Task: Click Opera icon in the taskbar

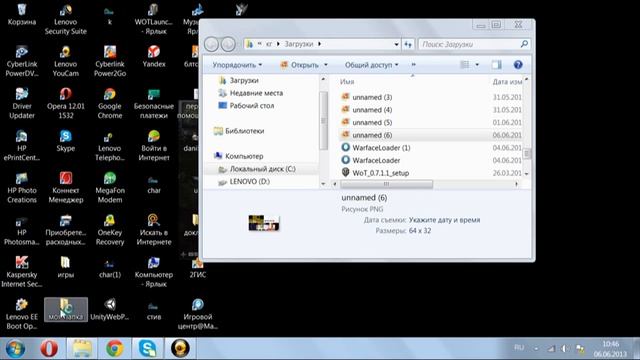Action: [x=49, y=349]
